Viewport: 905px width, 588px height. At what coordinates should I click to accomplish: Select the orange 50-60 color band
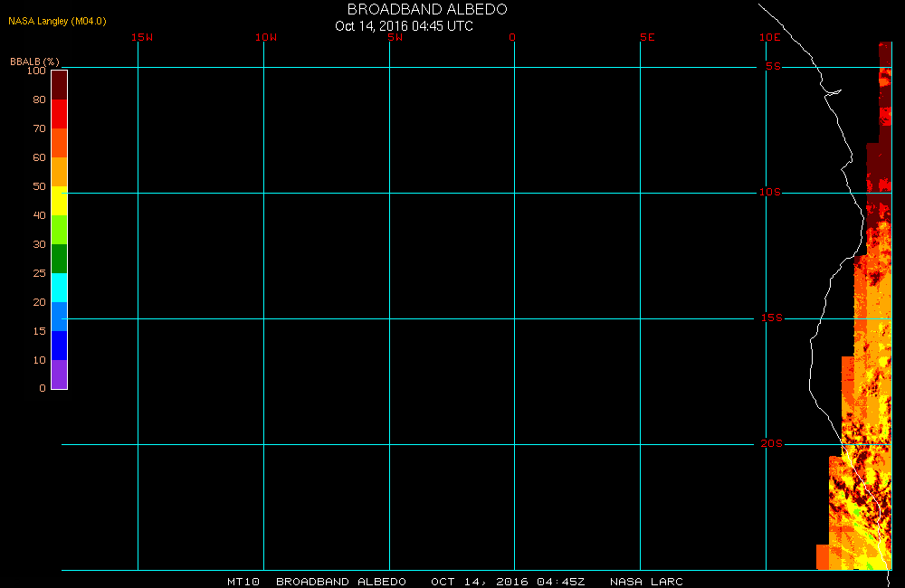60,171
